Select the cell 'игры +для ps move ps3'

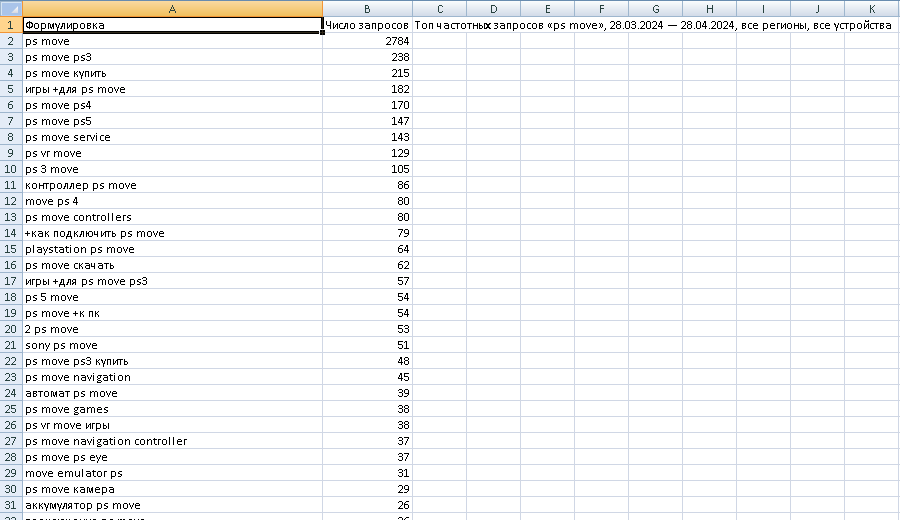172,281
